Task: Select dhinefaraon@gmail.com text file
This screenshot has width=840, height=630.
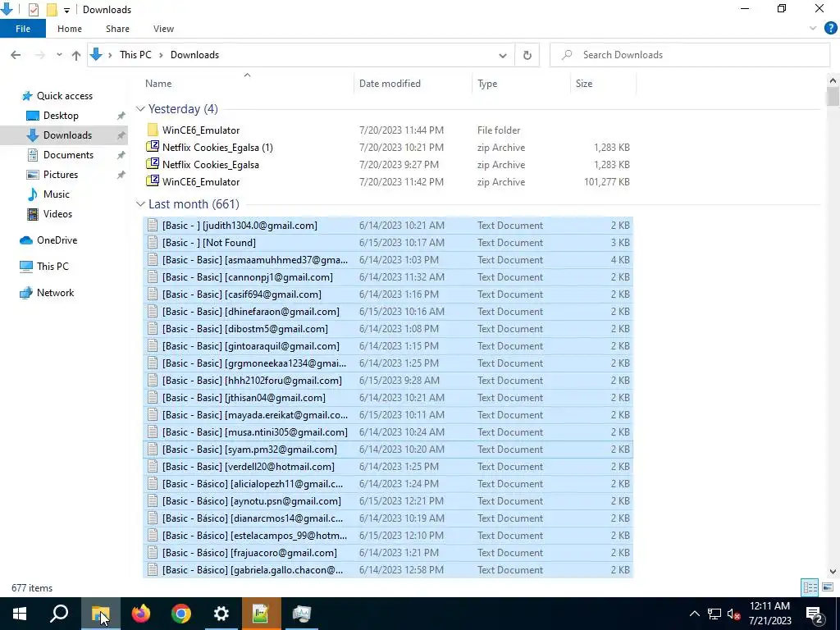Action: pyautogui.click(x=388, y=311)
